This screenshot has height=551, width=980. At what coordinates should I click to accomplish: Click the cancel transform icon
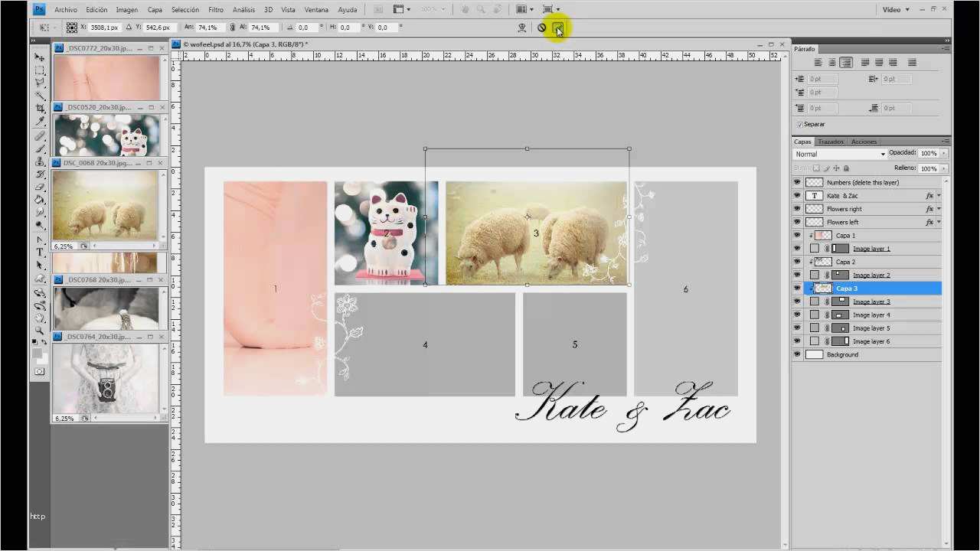(x=542, y=28)
